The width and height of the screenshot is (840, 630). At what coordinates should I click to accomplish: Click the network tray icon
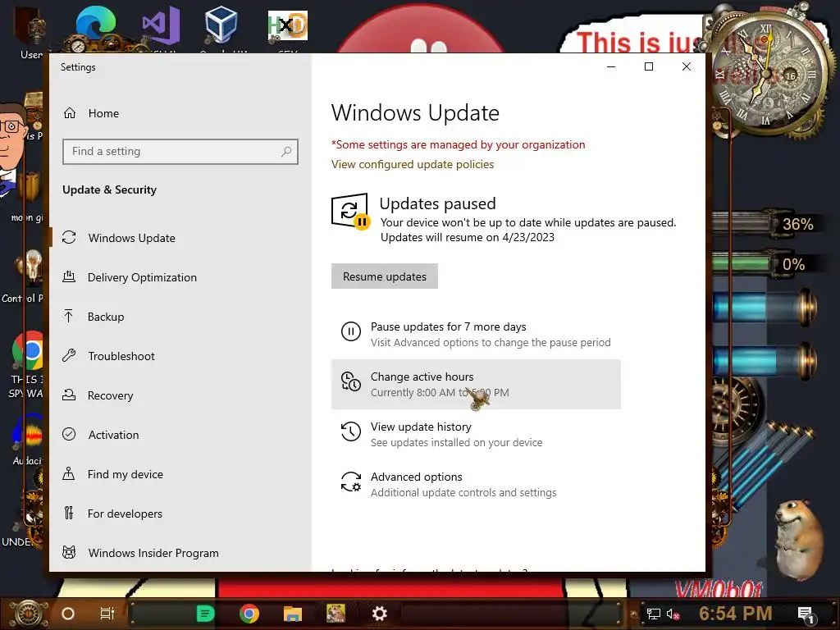[x=653, y=614]
